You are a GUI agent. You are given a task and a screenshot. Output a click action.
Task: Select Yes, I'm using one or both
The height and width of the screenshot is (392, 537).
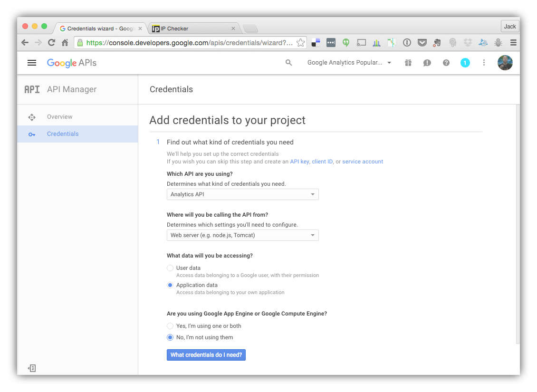(170, 326)
